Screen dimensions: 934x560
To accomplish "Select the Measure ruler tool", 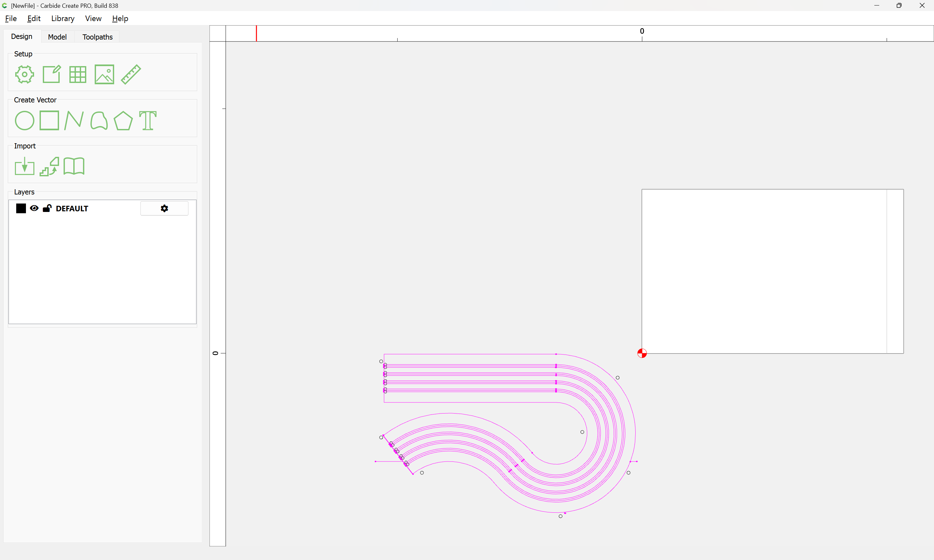I will [131, 74].
